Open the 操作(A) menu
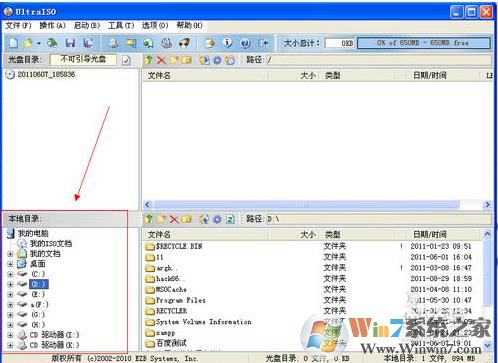 (52, 25)
